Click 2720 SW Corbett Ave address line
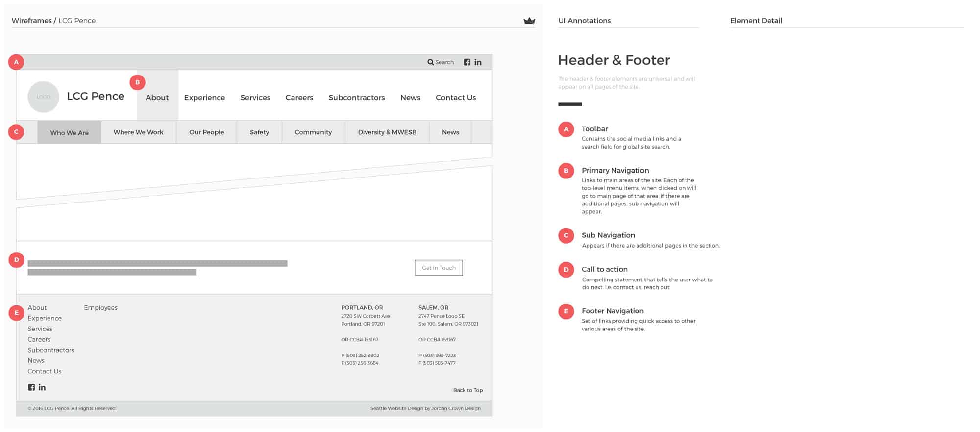The height and width of the screenshot is (432, 980). 366,316
